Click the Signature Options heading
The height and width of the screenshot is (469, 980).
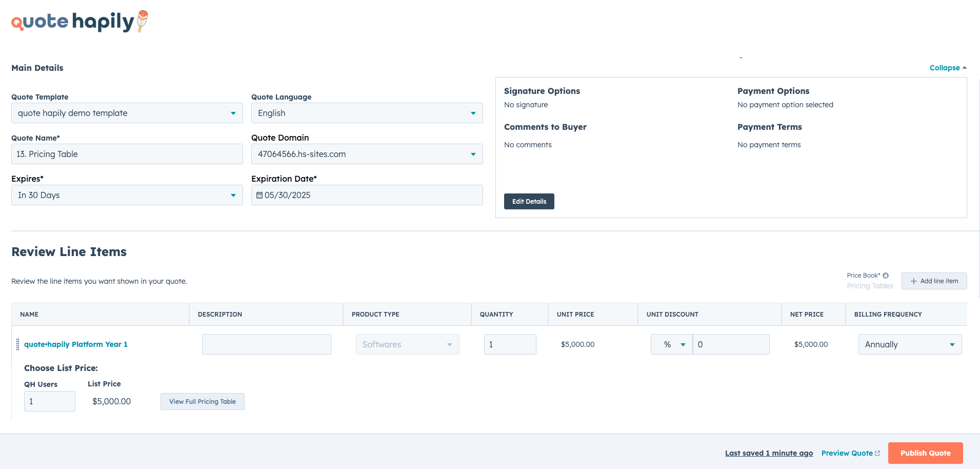(x=542, y=91)
